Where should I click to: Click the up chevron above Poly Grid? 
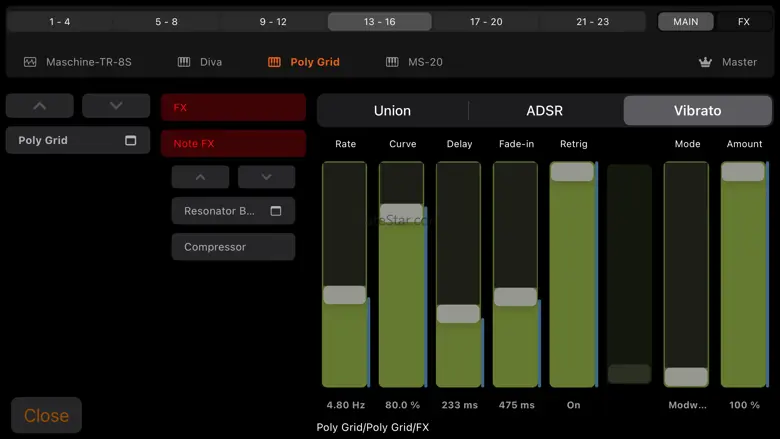pyautogui.click(x=40, y=106)
